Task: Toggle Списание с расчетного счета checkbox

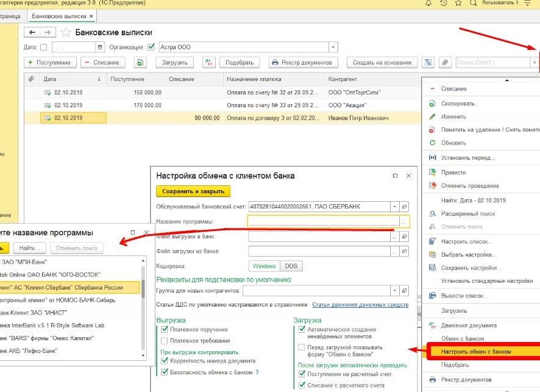Action: point(302,385)
